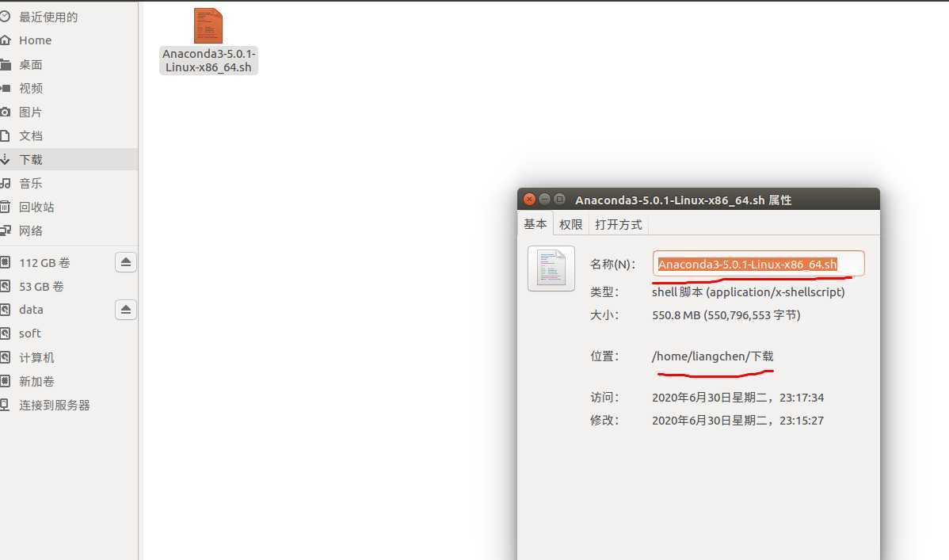949x560 pixels.
Task: Click the accessed time 23:17:34 value
Action: click(737, 398)
